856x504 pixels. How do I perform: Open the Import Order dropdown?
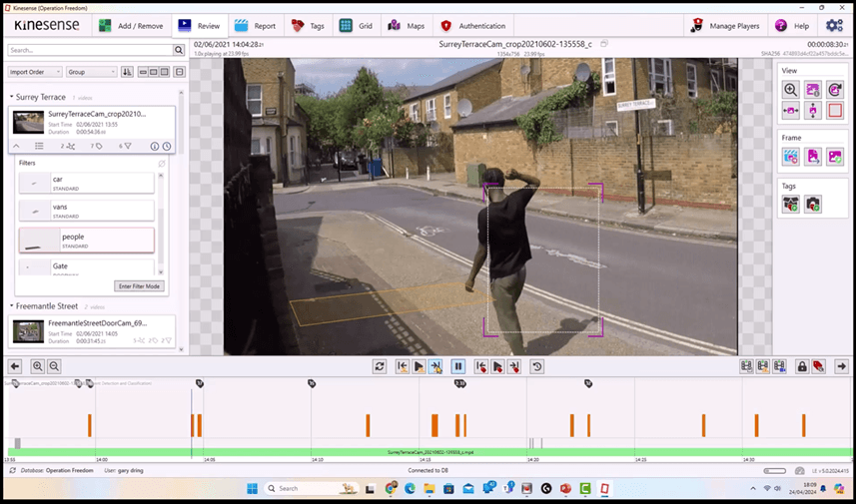[x=35, y=72]
